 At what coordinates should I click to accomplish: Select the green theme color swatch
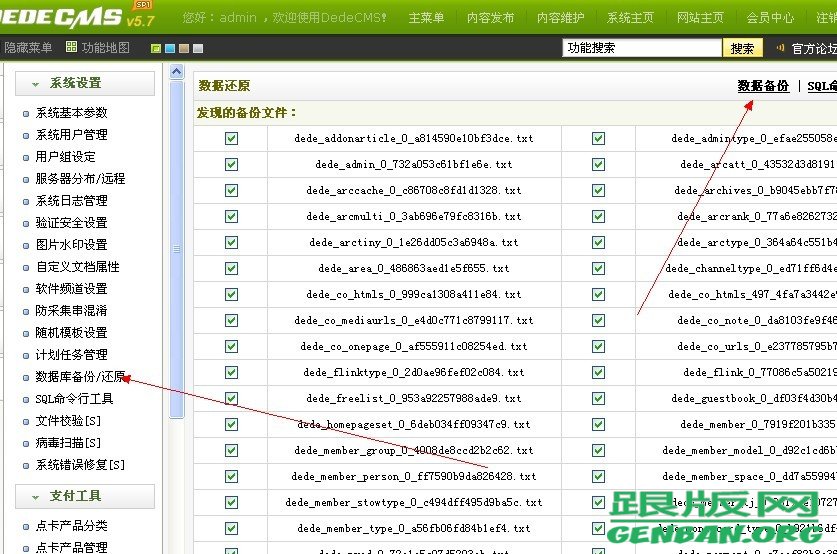pyautogui.click(x=156, y=49)
